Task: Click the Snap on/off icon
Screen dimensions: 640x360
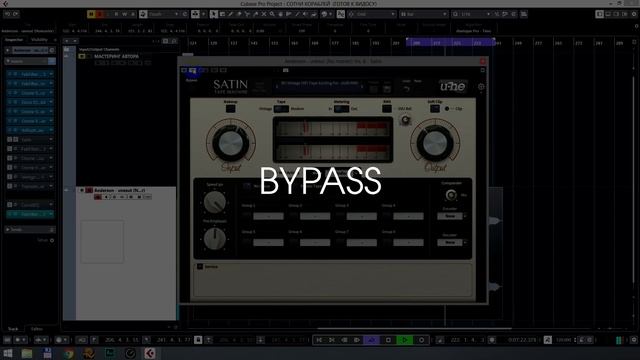Action: [341, 14]
